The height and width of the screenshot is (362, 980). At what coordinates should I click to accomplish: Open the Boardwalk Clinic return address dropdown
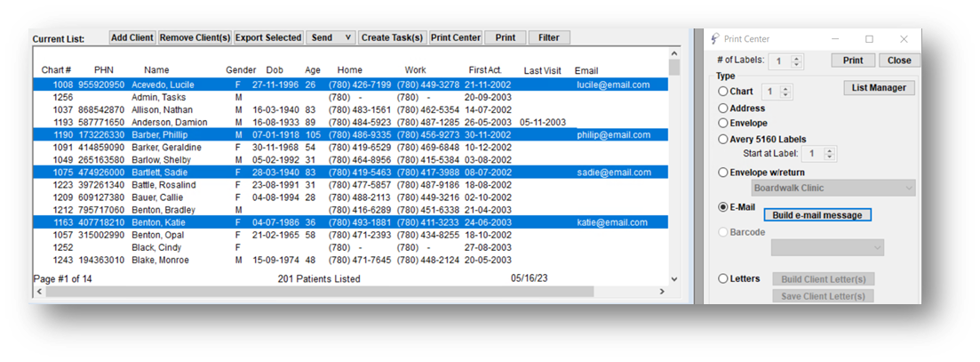[x=833, y=188]
